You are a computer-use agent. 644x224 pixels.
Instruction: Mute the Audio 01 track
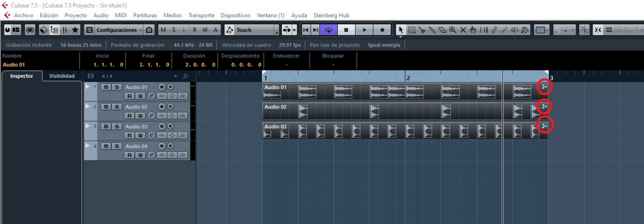[x=106, y=87]
